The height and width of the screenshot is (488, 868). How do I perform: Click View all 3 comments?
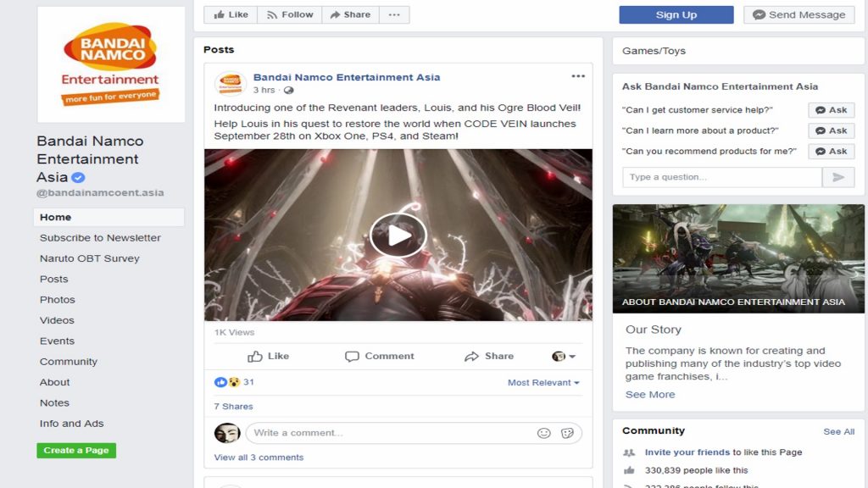point(259,457)
